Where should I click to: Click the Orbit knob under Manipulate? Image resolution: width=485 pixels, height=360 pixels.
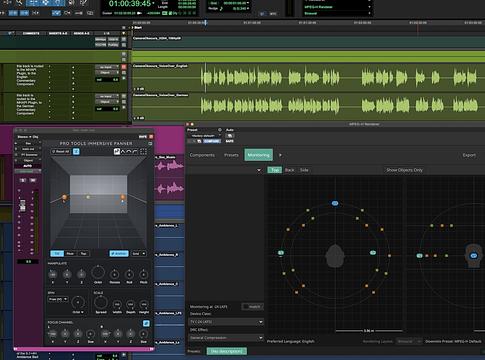[98, 272]
